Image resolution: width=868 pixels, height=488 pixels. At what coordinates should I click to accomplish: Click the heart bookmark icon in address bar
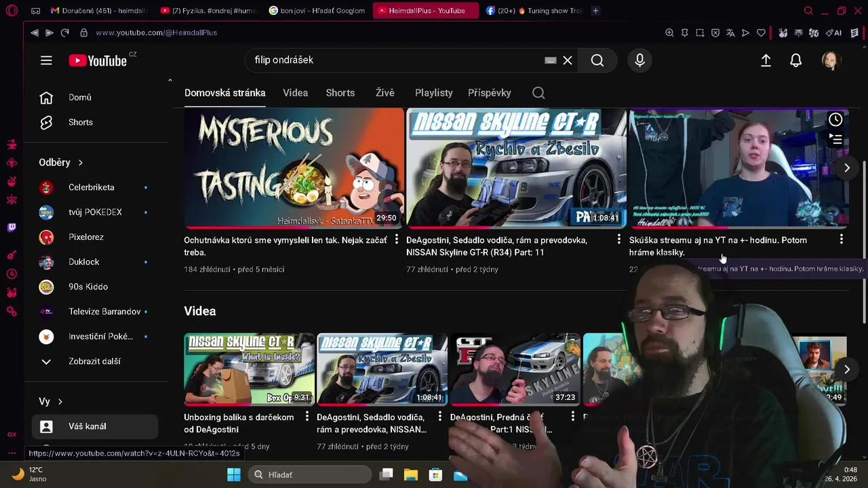[761, 33]
